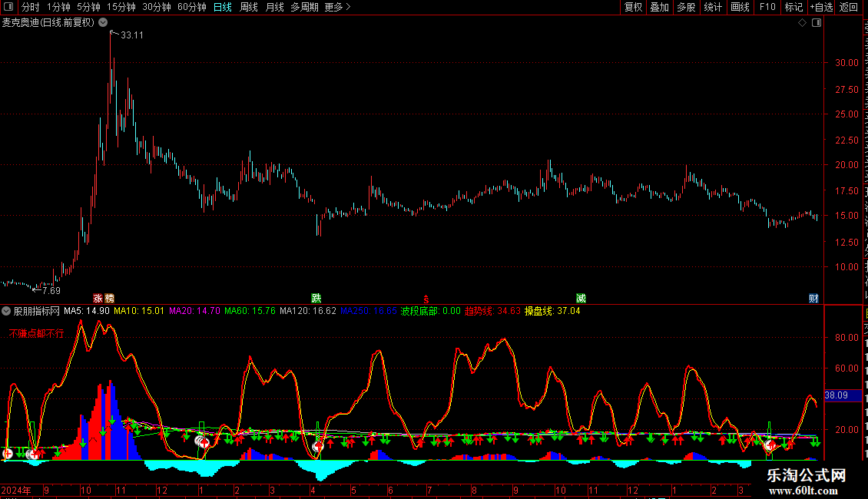The width and height of the screenshot is (868, 499).
Task: Select the 1分钟 period tab
Action: 58,7
